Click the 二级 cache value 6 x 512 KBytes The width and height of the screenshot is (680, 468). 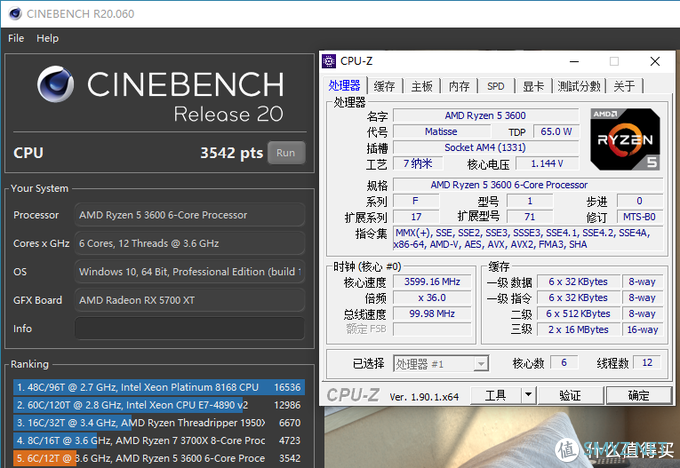tap(578, 314)
